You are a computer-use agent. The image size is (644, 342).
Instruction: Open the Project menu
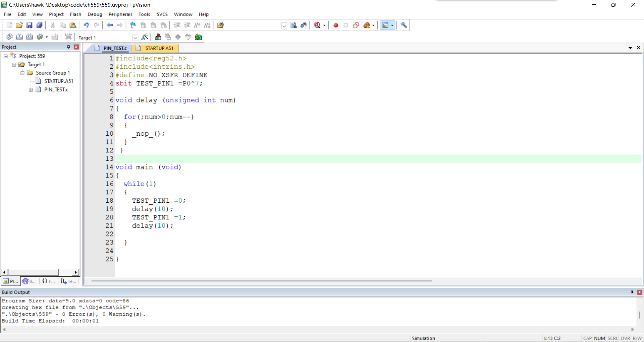56,14
